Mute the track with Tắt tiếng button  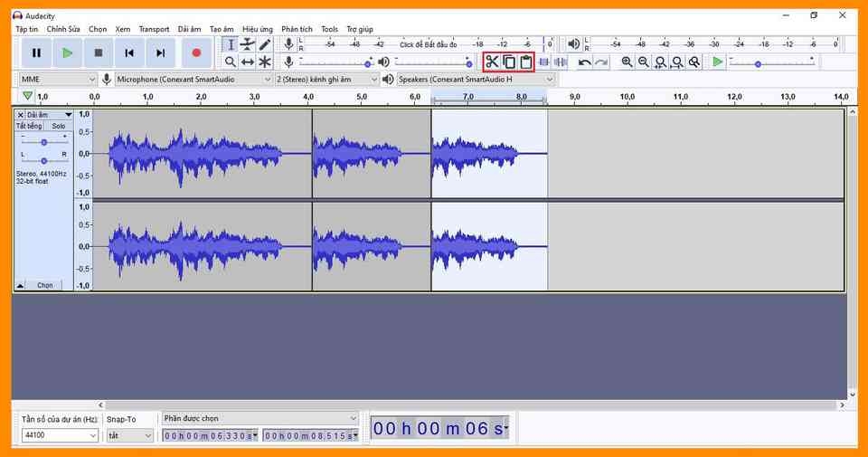29,126
